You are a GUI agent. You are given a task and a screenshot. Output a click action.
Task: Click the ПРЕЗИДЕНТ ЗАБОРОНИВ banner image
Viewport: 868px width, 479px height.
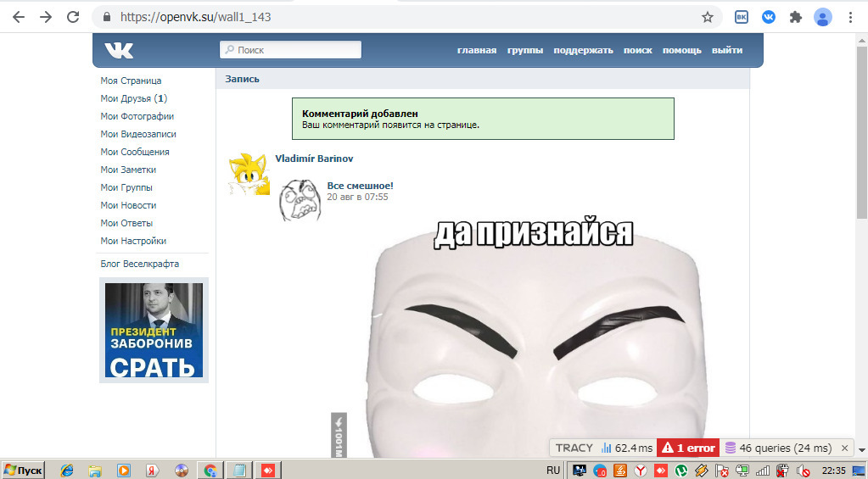(x=154, y=330)
